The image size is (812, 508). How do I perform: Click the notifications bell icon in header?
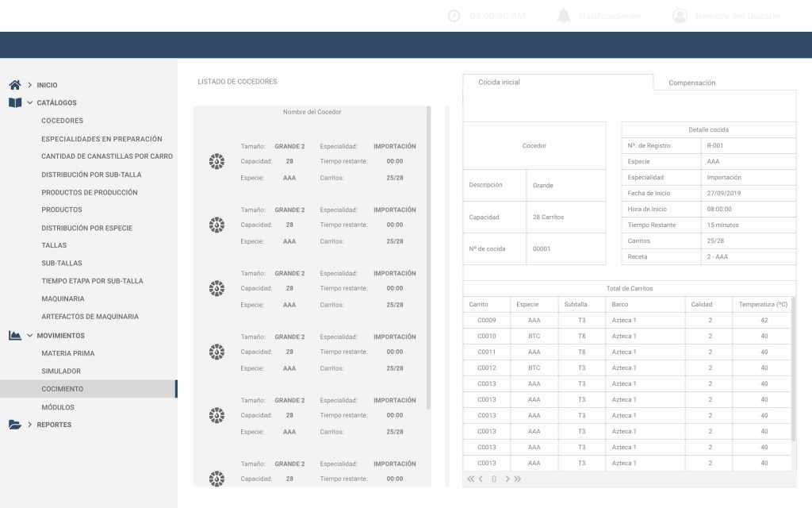(564, 16)
